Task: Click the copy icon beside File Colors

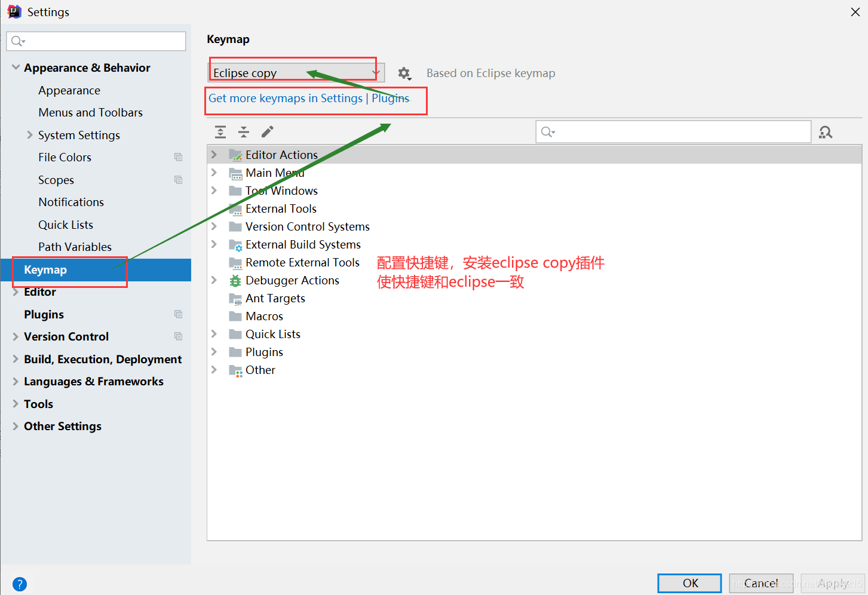Action: pos(178,157)
